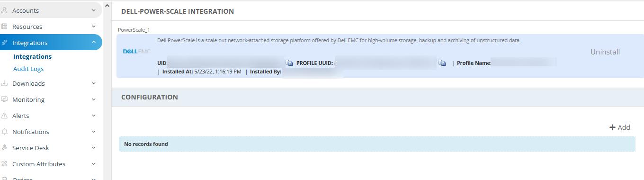
Task: Expand the Custom Attributes chevron
Action: click(x=93, y=164)
